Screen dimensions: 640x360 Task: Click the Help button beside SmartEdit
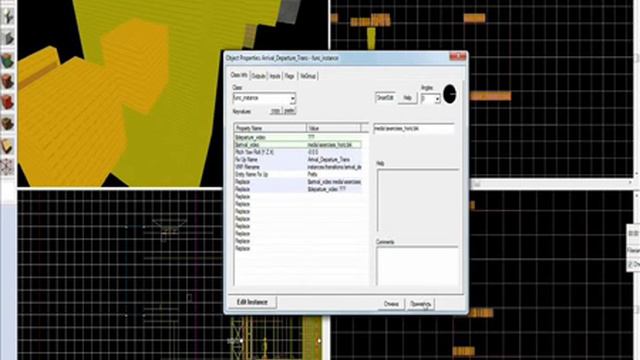click(x=407, y=98)
